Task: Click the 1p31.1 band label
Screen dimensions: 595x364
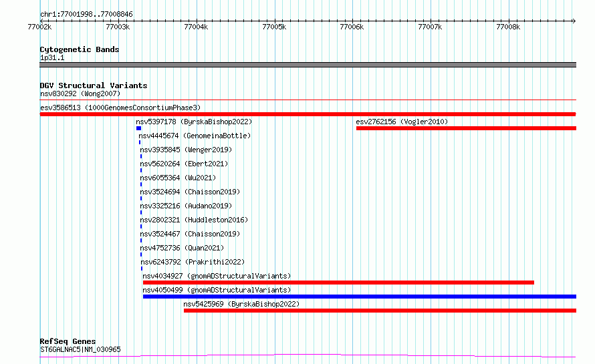Action: point(52,57)
